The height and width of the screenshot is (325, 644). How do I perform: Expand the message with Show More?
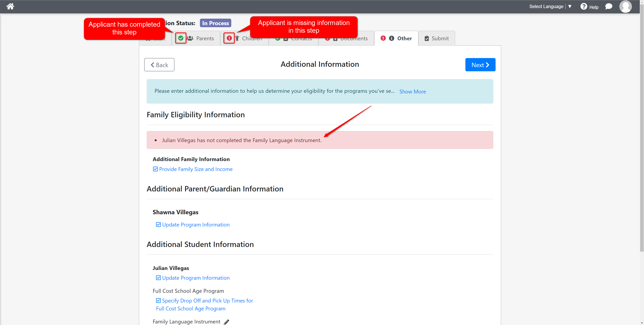coord(413,92)
